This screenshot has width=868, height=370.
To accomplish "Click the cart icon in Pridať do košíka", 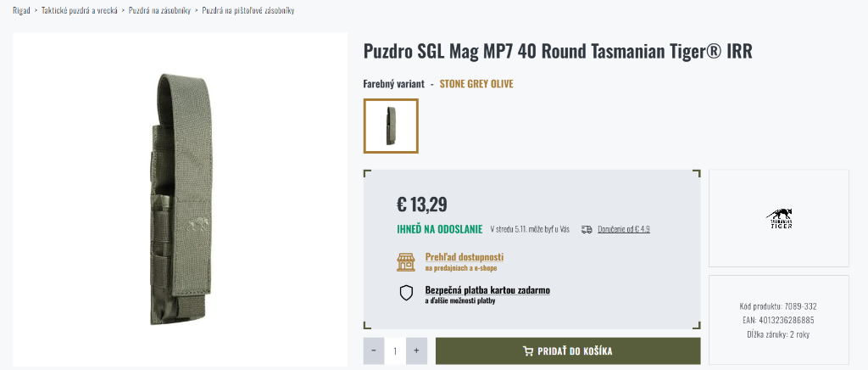I will (x=528, y=351).
